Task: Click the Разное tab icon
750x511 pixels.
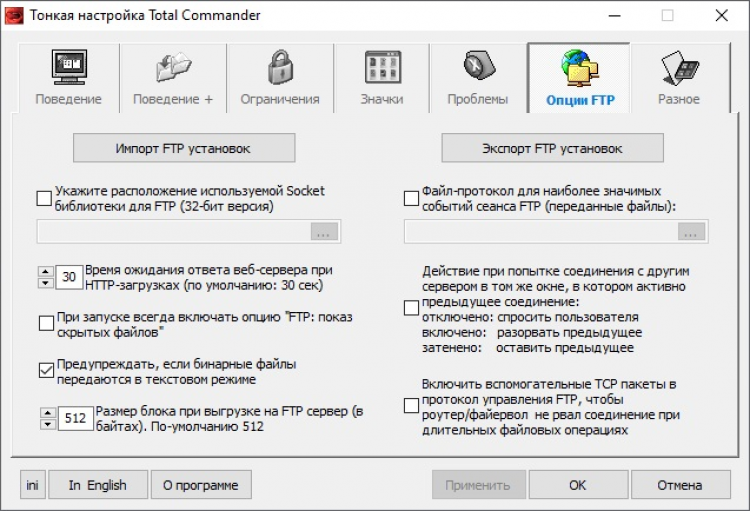Action: pos(679,68)
